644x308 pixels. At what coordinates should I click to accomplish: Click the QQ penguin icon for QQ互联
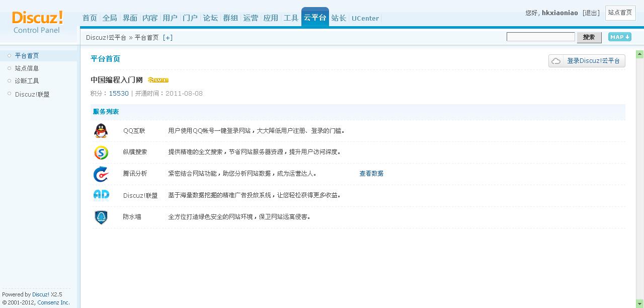101,131
